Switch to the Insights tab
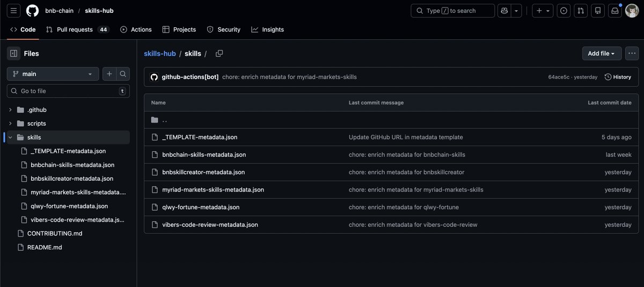 pyautogui.click(x=267, y=30)
